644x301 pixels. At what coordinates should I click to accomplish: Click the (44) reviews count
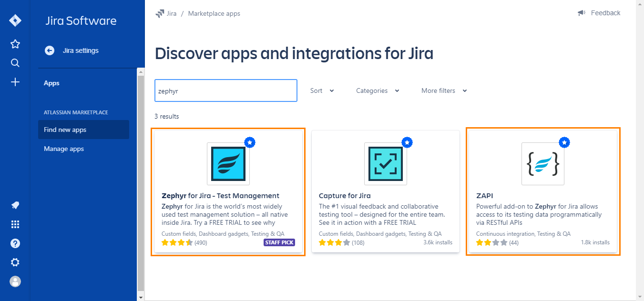tap(513, 242)
